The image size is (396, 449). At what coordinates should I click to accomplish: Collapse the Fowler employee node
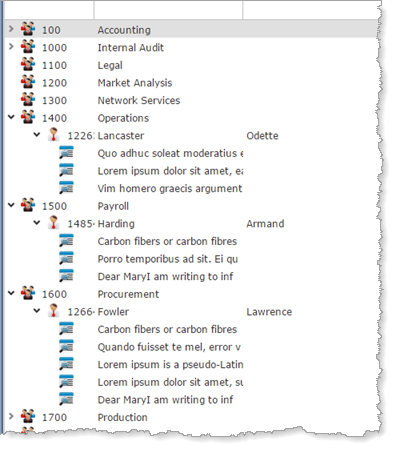click(x=37, y=311)
